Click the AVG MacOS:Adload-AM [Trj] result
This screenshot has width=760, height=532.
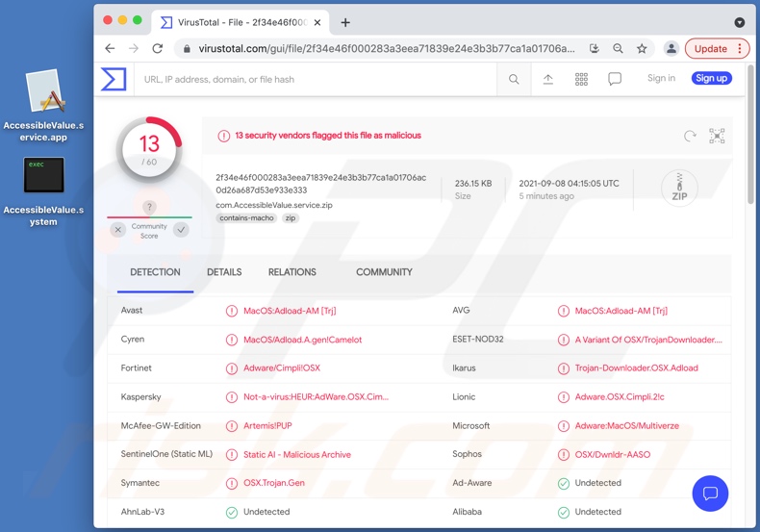coord(621,311)
